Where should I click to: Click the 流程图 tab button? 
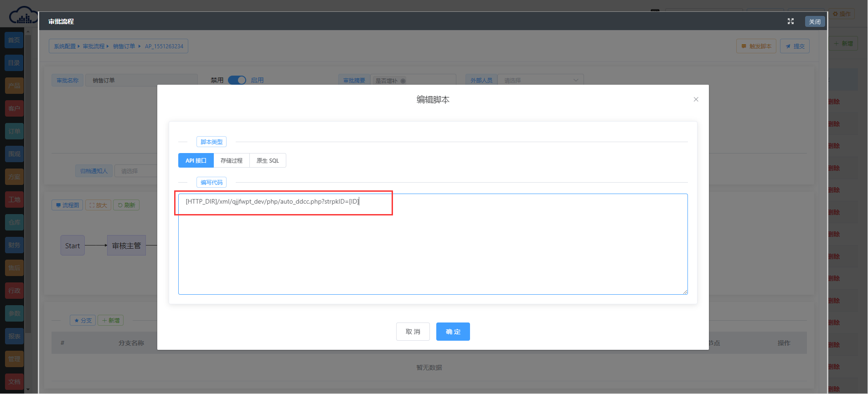click(67, 205)
